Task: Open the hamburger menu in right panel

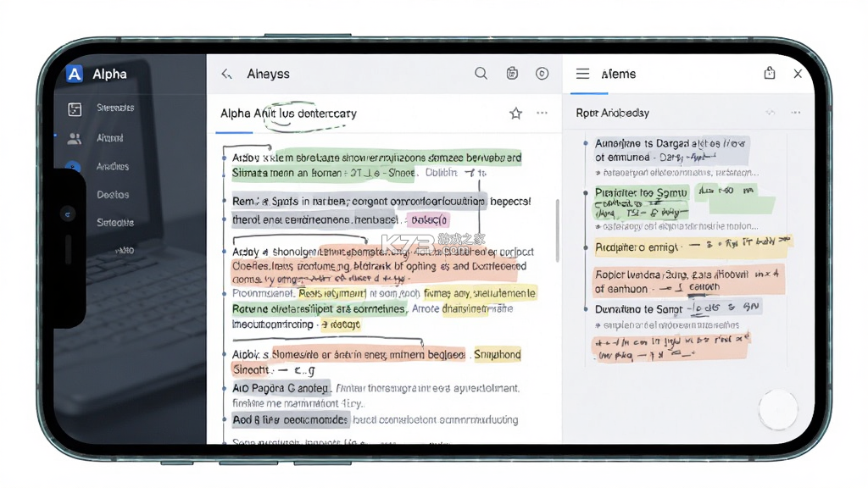Action: point(582,74)
